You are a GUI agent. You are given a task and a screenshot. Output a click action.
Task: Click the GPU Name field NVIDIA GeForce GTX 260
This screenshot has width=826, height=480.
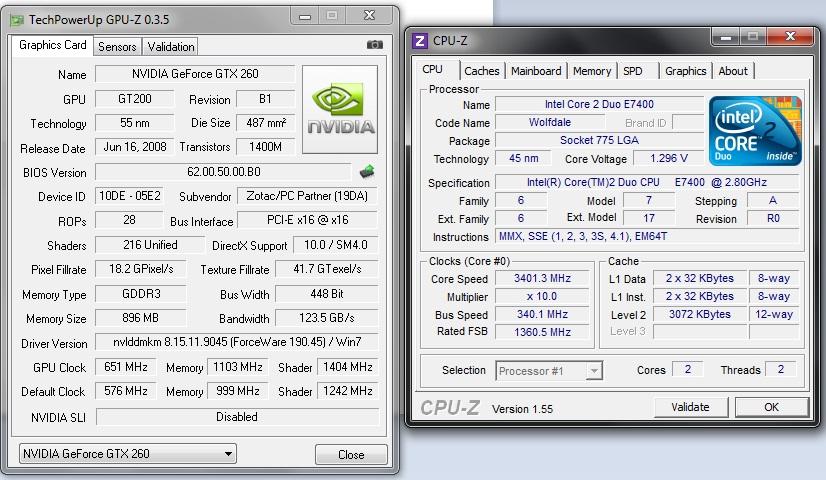(x=195, y=74)
